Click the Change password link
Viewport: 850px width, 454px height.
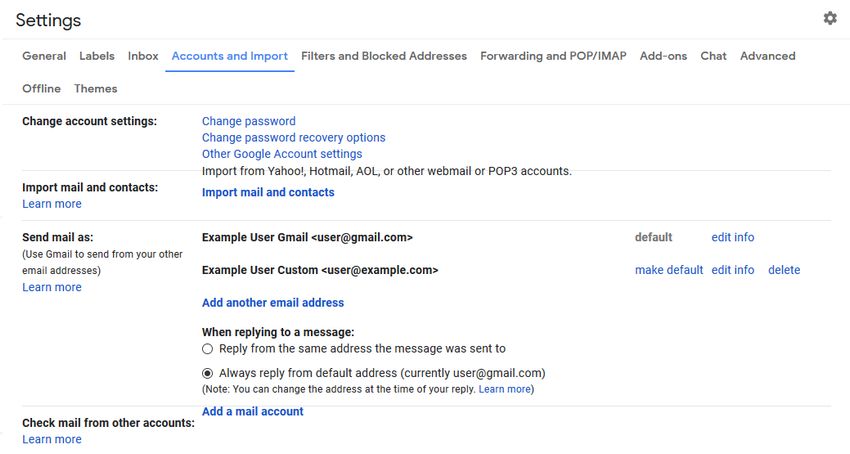pos(249,121)
